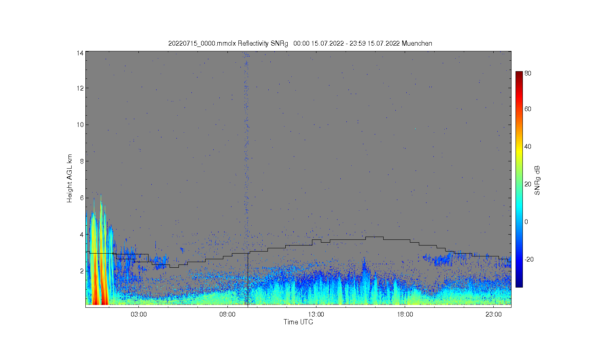Click the plot title text
This screenshot has height=364, width=607.
click(300, 43)
